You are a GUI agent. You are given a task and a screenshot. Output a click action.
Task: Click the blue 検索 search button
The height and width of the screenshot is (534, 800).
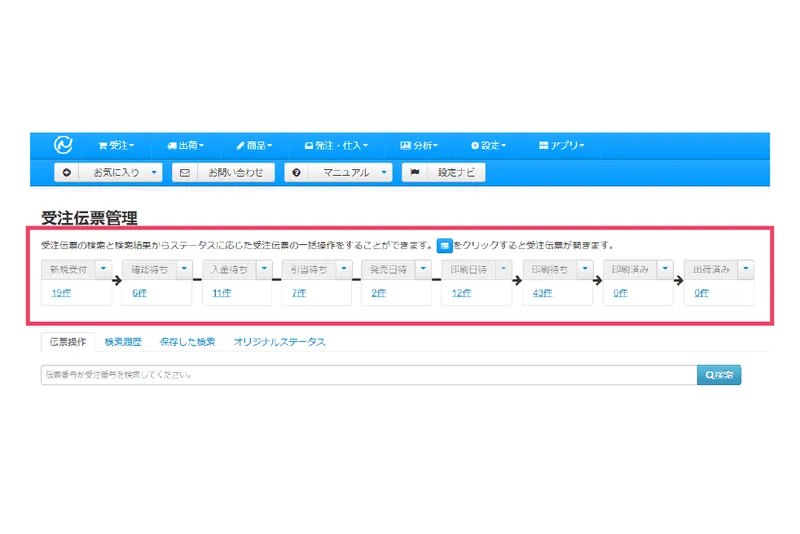719,375
